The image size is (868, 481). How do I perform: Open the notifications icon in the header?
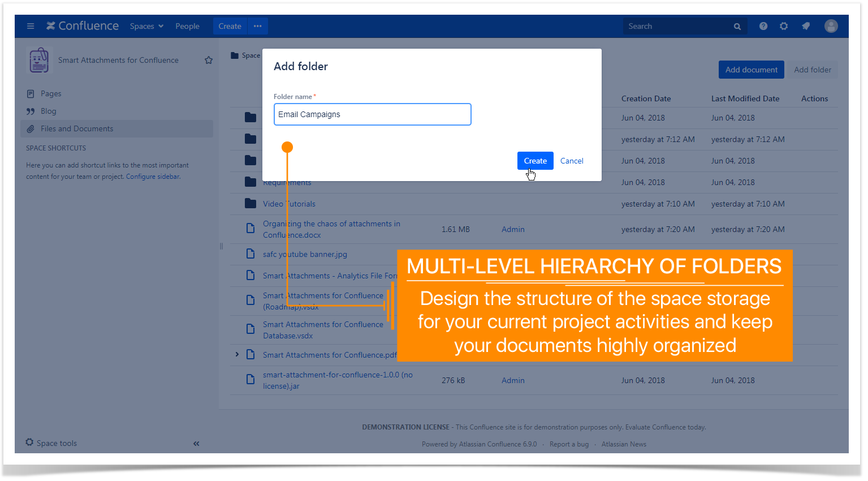coord(806,26)
